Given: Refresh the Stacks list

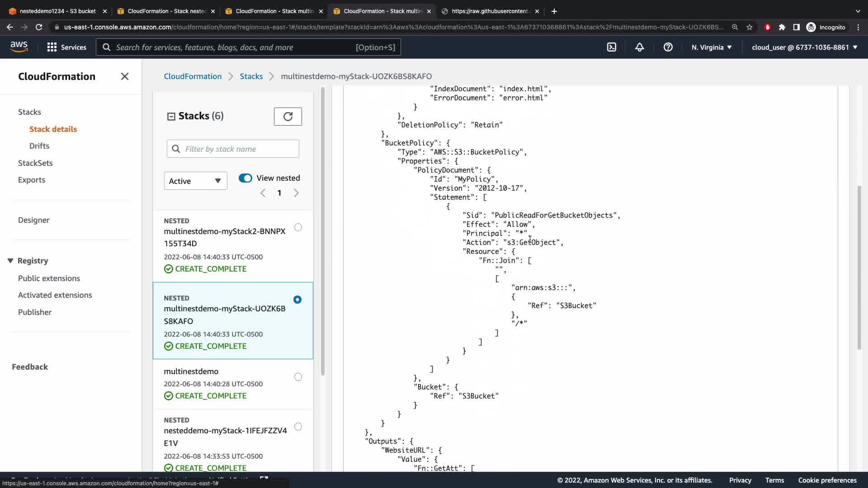Looking at the screenshot, I should click(288, 117).
